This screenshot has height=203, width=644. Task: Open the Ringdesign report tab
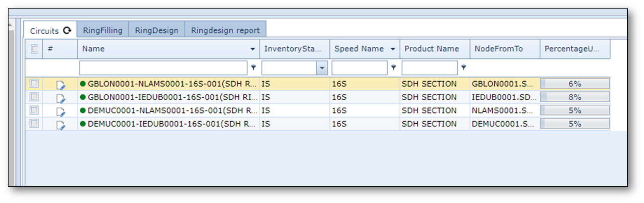pyautogui.click(x=225, y=30)
